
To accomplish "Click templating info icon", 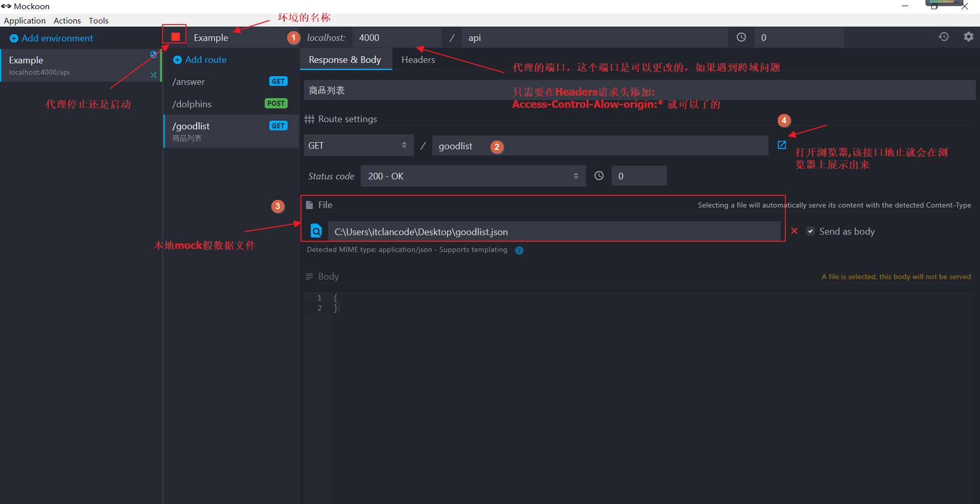I will (519, 250).
